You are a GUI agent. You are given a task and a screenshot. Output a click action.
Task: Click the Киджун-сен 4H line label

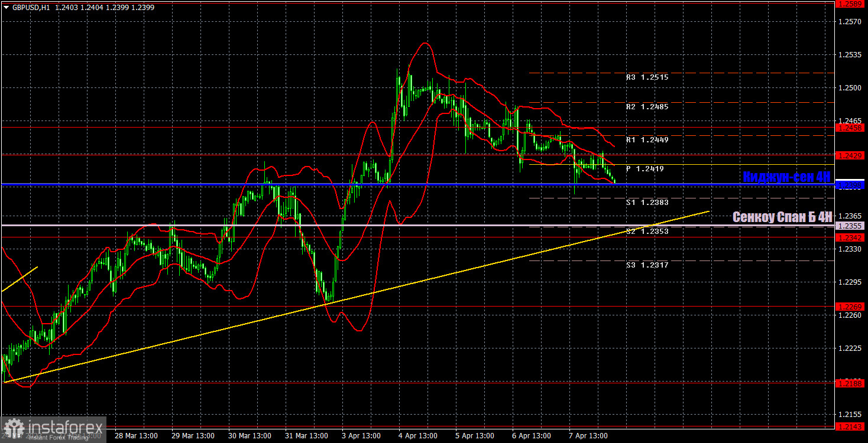[x=787, y=176]
